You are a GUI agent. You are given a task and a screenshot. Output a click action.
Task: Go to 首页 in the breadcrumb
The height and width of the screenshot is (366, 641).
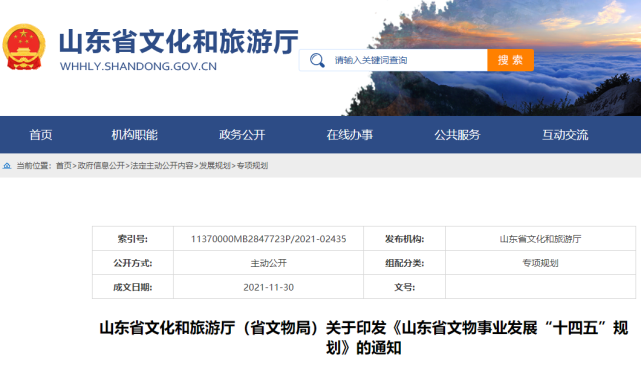(x=63, y=166)
